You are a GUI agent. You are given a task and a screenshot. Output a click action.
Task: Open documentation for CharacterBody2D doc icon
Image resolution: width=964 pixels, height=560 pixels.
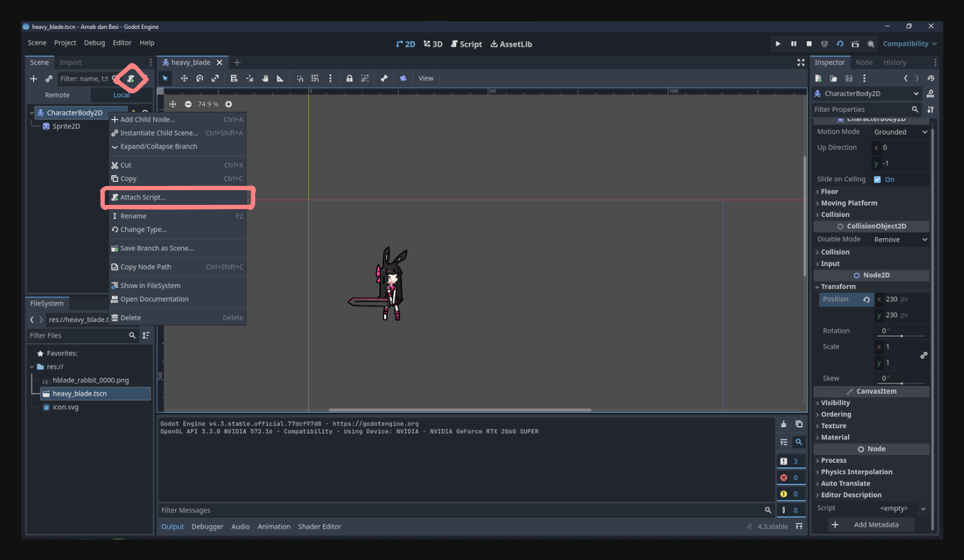931,94
